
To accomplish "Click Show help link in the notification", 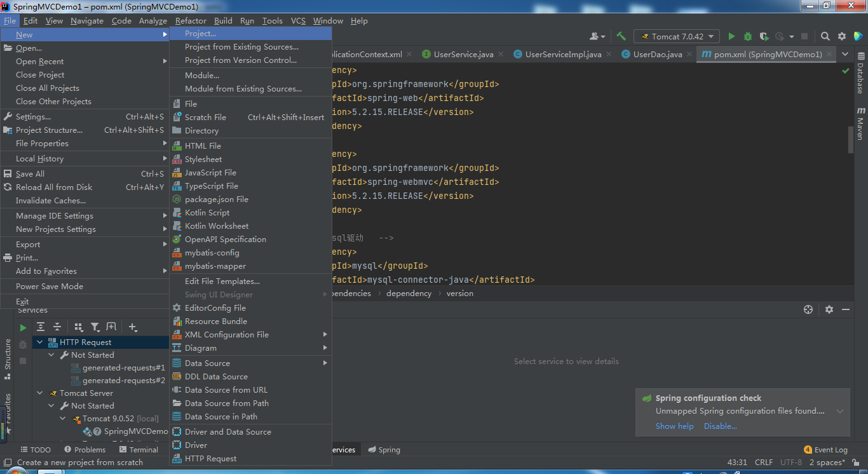I will (x=674, y=426).
